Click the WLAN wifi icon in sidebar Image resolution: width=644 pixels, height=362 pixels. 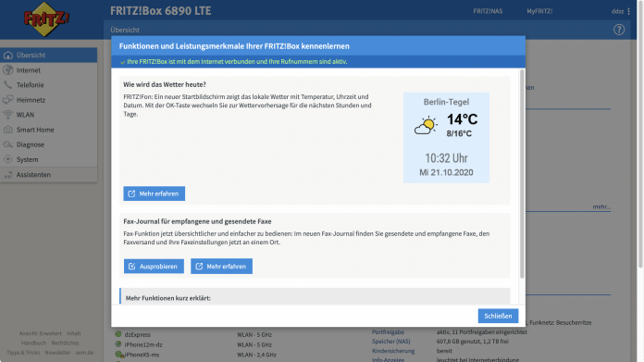coord(7,115)
